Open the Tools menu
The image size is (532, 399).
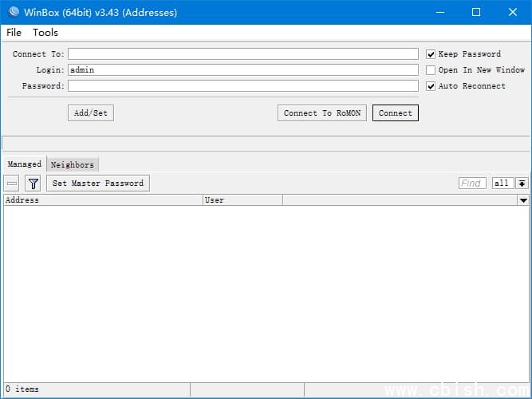pyautogui.click(x=45, y=33)
